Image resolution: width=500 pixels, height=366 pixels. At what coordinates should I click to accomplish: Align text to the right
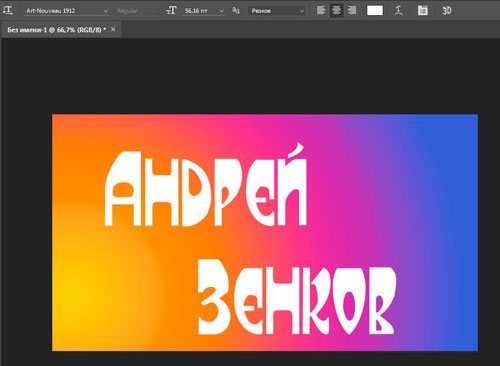pyautogui.click(x=352, y=11)
